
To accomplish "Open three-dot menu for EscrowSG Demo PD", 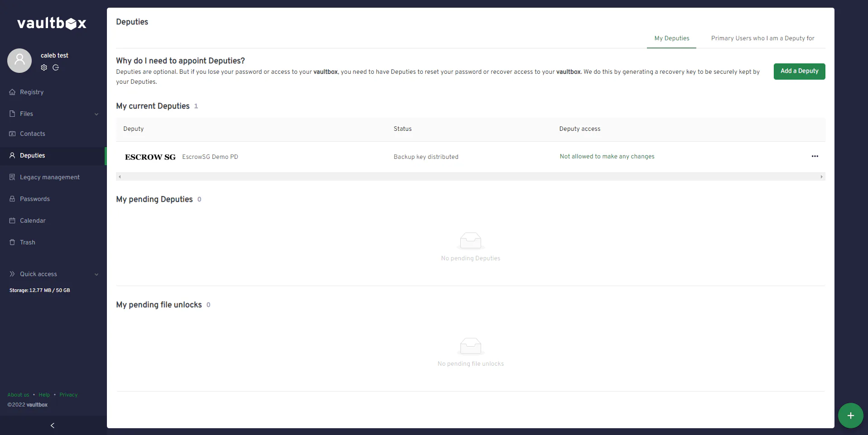I will tap(815, 156).
